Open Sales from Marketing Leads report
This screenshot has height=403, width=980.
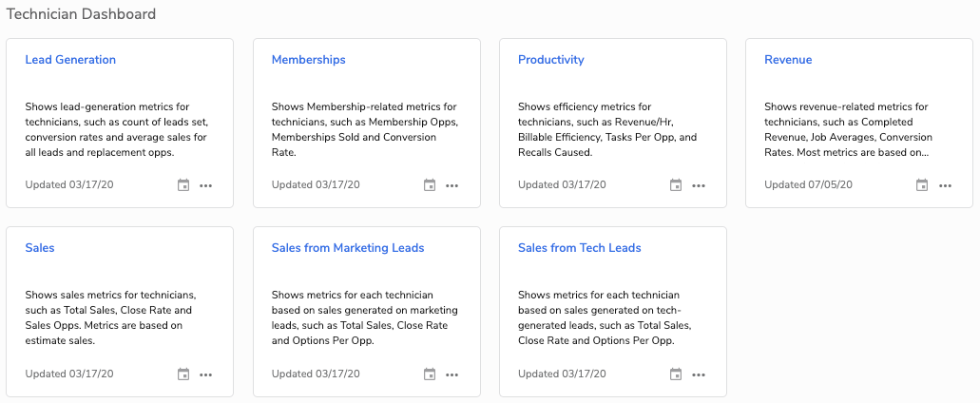coord(348,248)
